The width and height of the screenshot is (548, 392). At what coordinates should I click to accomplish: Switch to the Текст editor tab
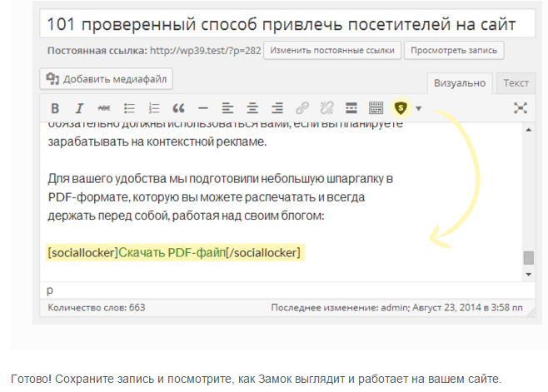pyautogui.click(x=516, y=83)
